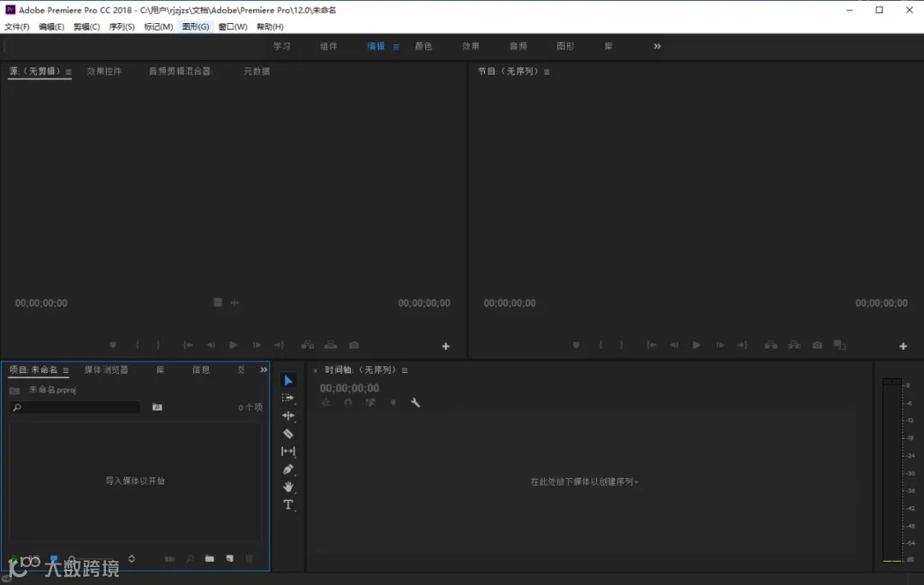Select the Selection arrow tool

point(288,381)
